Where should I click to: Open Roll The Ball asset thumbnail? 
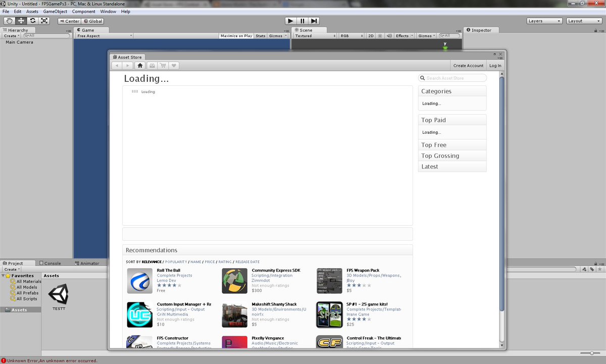pyautogui.click(x=140, y=281)
